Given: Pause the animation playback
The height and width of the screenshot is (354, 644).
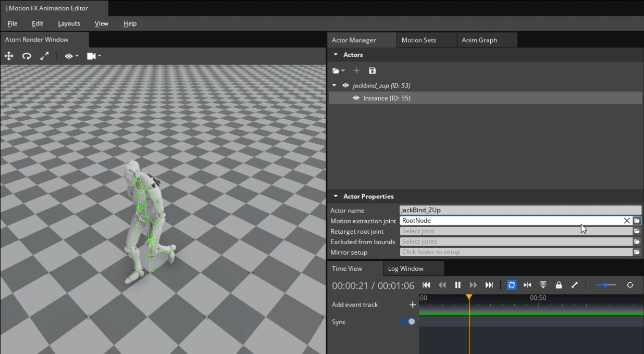Looking at the screenshot, I should pyautogui.click(x=457, y=285).
